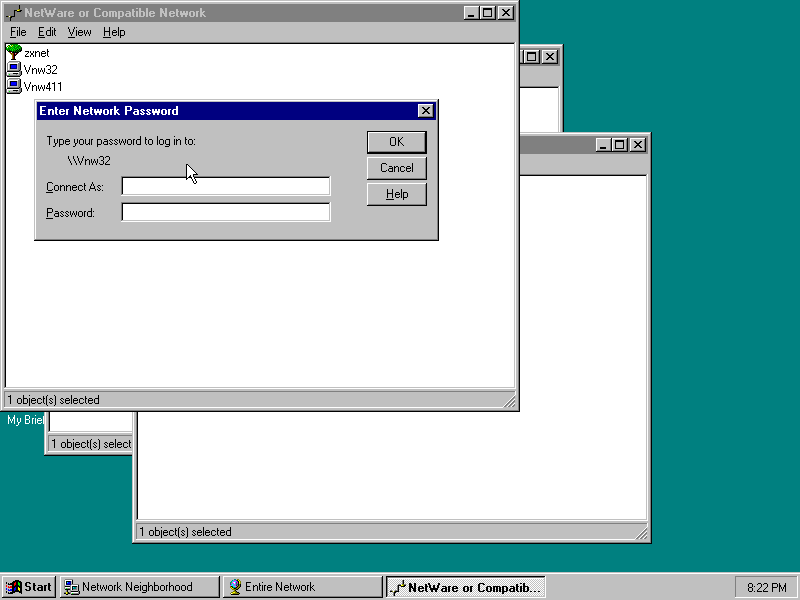Open the File menu
This screenshot has height=600, width=800.
pos(18,32)
